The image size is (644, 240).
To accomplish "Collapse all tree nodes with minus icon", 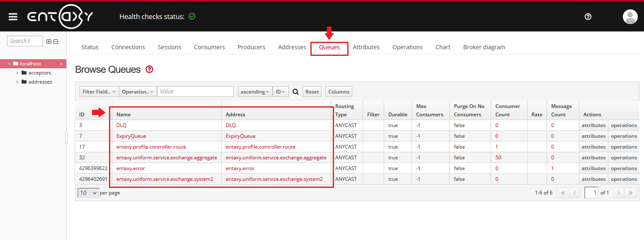I will click(56, 41).
